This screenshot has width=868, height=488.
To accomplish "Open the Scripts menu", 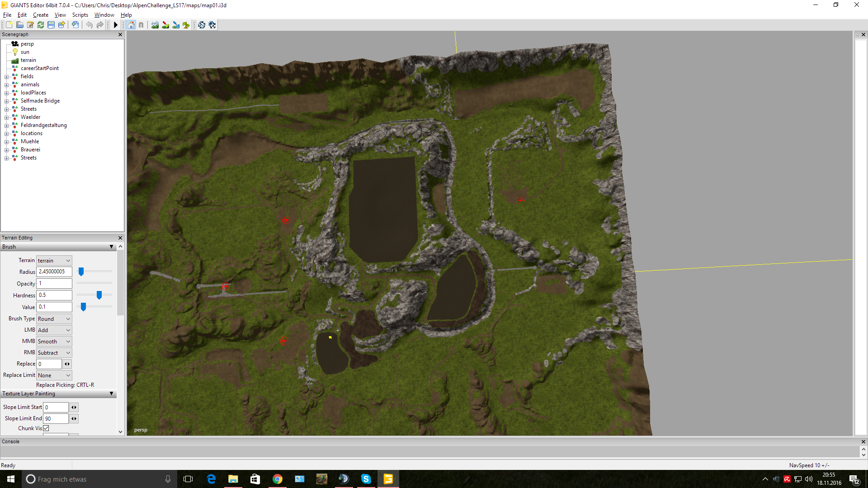I will coord(80,15).
